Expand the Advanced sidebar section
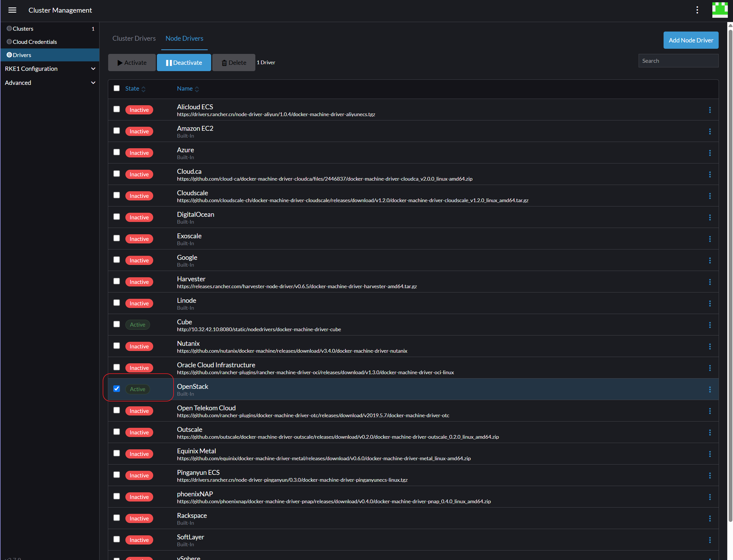Screen dimensions: 733x560 (x=50, y=83)
